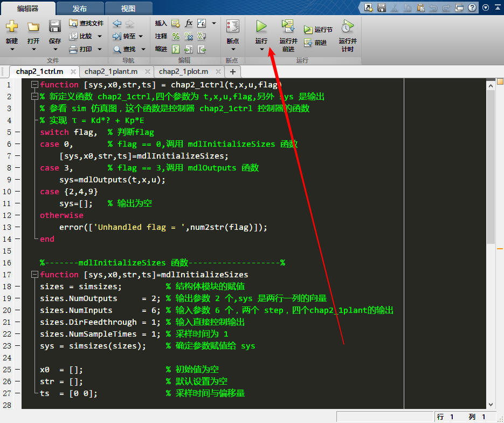Image resolution: width=504 pixels, height=423 pixels.
Task: Click the Run and Advance (运行并前进) icon
Action: (x=288, y=26)
